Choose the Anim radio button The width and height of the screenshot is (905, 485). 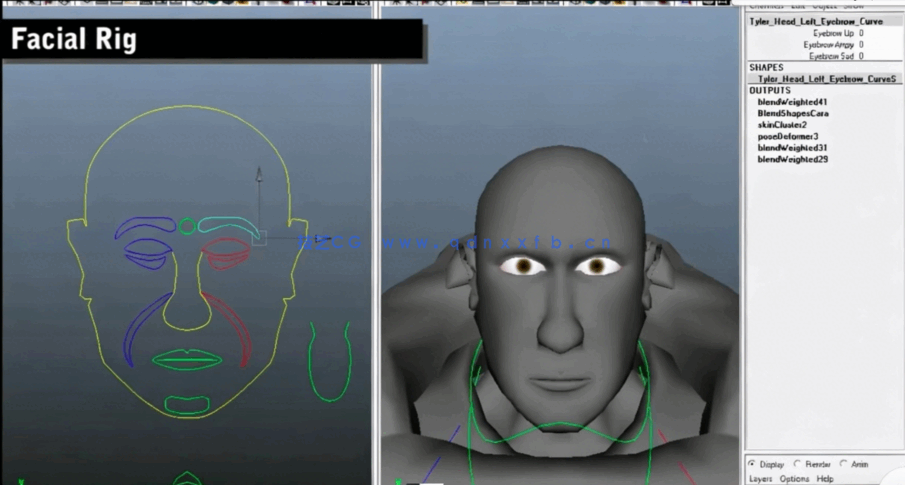point(843,464)
